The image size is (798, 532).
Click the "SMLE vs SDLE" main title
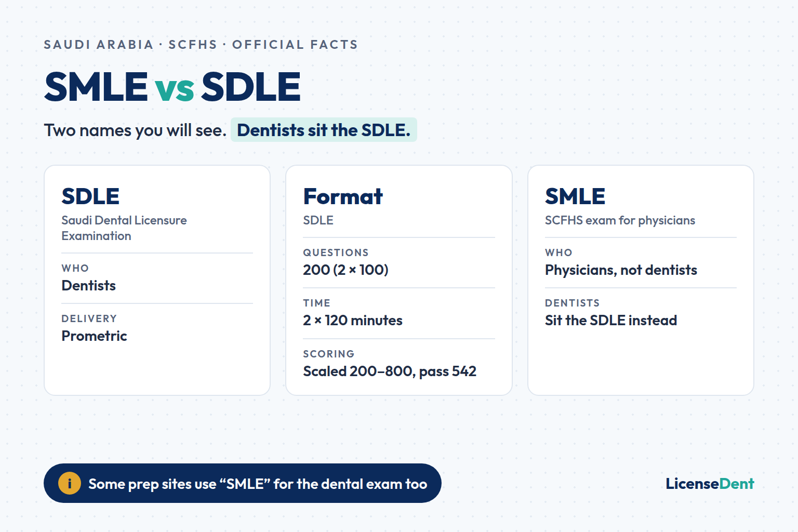pyautogui.click(x=172, y=86)
